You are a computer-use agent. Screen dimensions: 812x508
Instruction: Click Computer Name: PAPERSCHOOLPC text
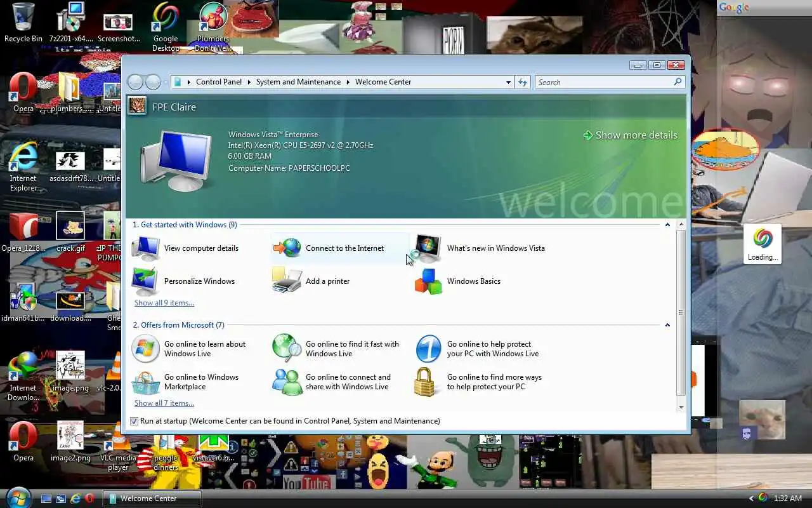289,168
